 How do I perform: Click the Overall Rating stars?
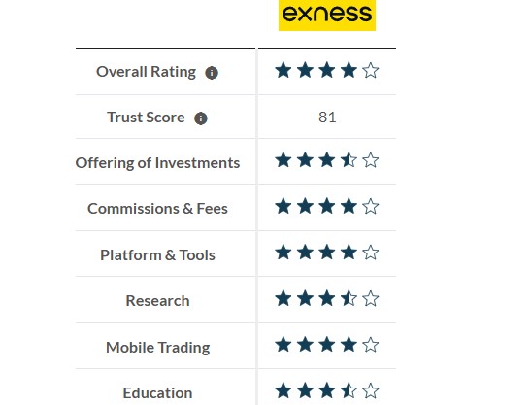[327, 70]
